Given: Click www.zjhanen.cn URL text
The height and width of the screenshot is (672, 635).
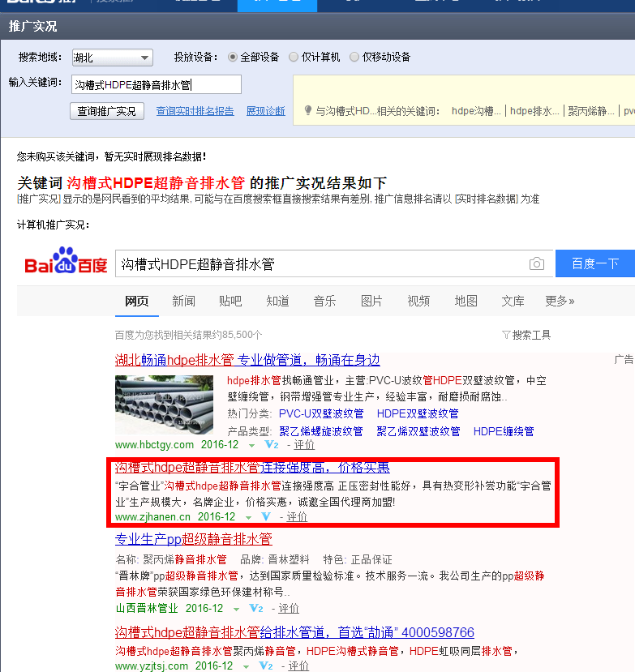Looking at the screenshot, I should pos(152,517).
